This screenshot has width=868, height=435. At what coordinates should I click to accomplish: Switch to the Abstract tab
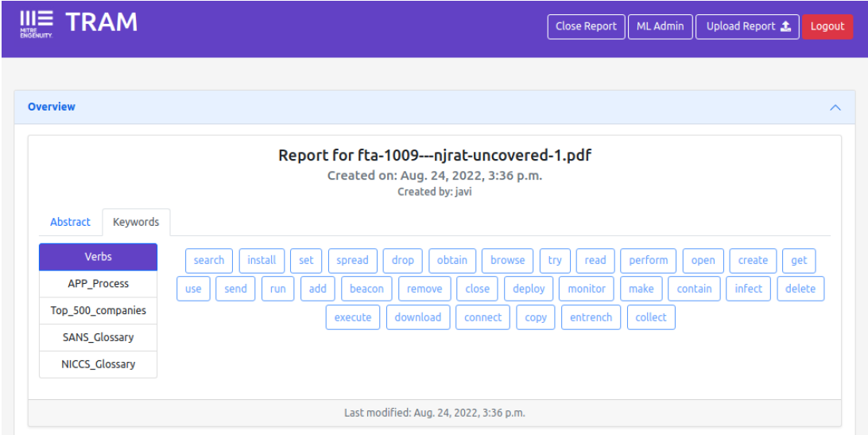pos(70,222)
